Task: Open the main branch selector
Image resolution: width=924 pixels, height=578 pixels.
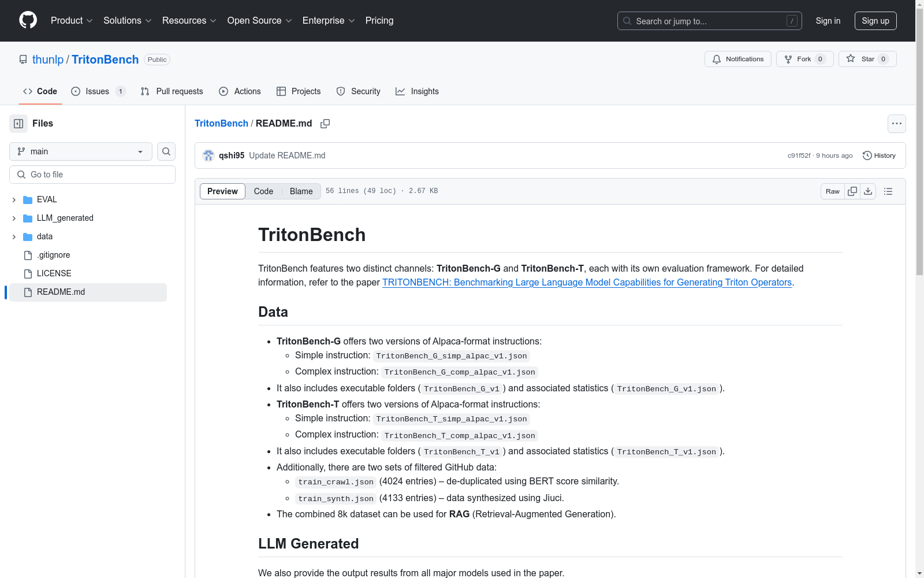Action: (80, 151)
